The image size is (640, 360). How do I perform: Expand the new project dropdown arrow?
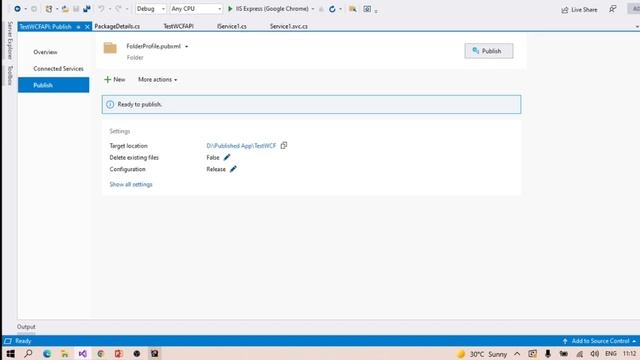[x=57, y=9]
